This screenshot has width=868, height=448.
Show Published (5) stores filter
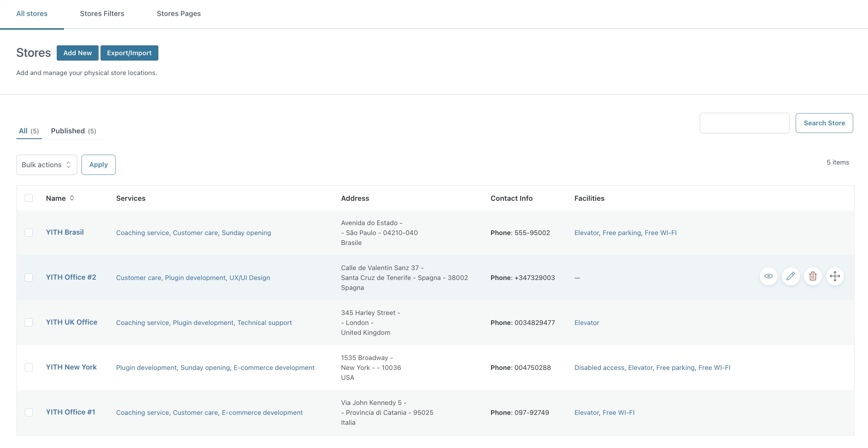tap(73, 131)
